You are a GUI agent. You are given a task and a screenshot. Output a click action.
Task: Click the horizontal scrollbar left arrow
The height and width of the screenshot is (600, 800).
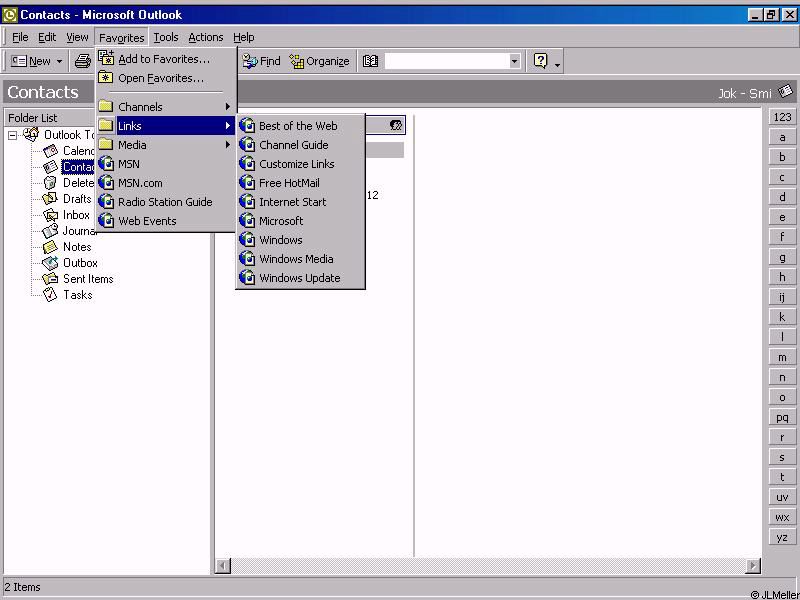[223, 565]
